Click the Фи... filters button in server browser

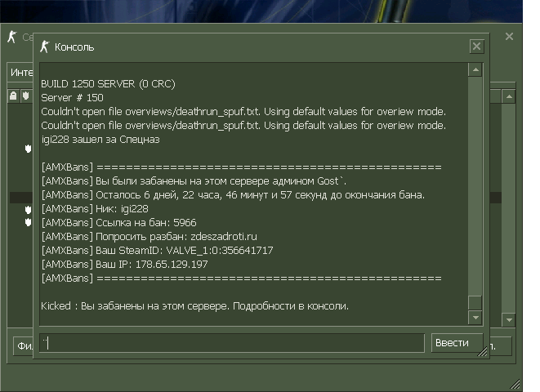tap(24, 345)
